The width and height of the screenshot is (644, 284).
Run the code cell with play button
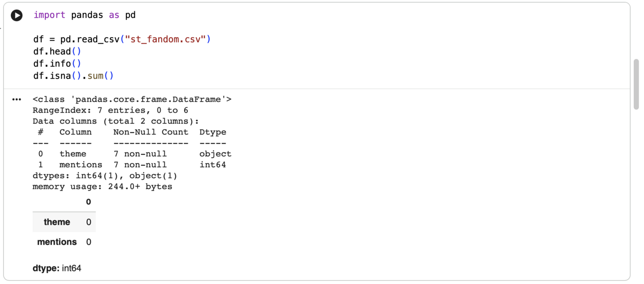point(17,15)
